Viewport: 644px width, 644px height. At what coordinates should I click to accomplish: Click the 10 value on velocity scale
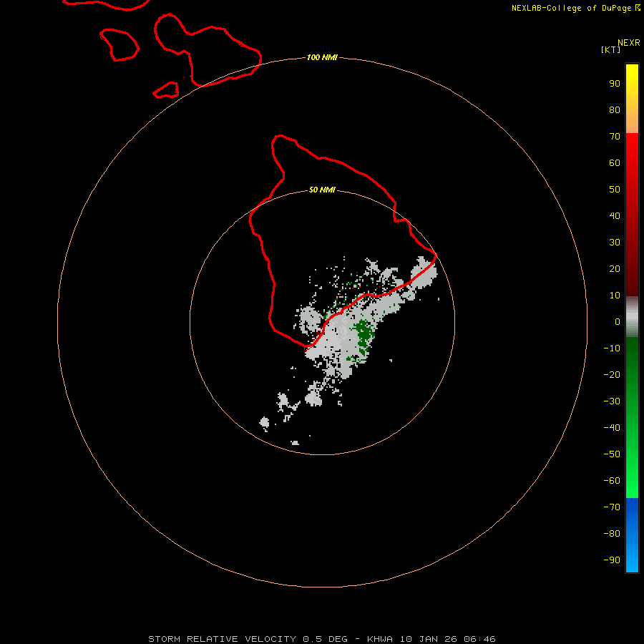point(615,296)
